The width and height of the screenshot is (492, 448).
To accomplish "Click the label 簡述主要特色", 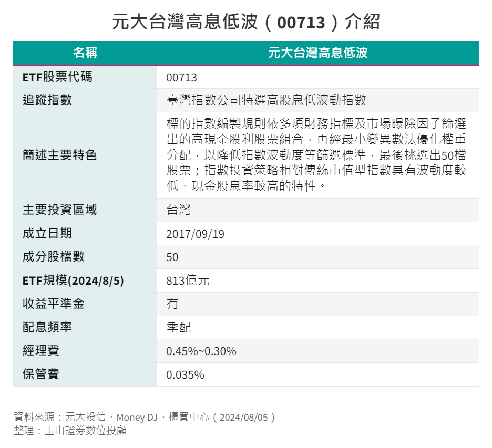I will click(x=59, y=155).
